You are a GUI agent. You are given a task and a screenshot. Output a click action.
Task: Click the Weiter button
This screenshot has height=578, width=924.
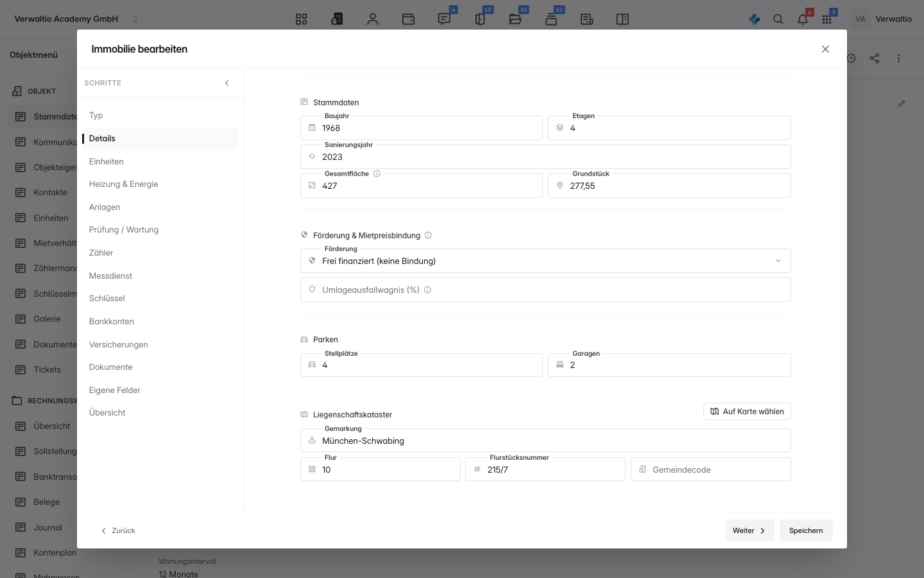749,530
